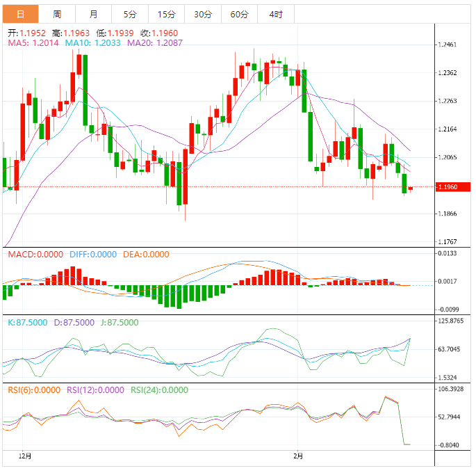Open the 月 (monthly) chart tab
The image size is (476, 473).
(93, 14)
